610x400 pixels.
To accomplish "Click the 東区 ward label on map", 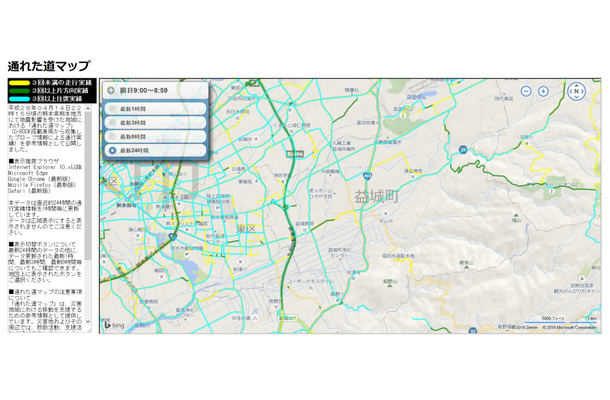I will [247, 229].
